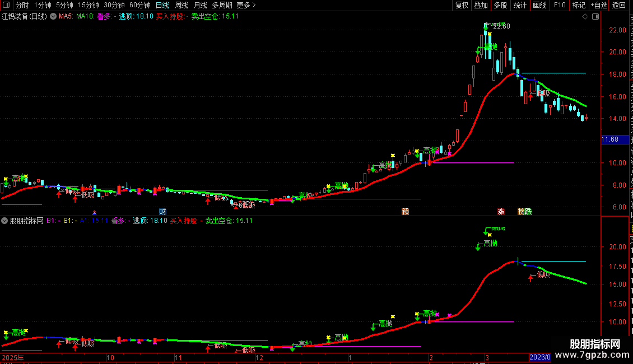Open the 多周期 multi-period view
The width and height of the screenshot is (633, 364).
tap(222, 5)
